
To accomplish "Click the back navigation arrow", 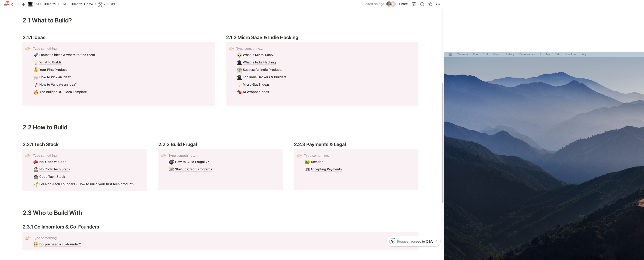I will [12, 4].
